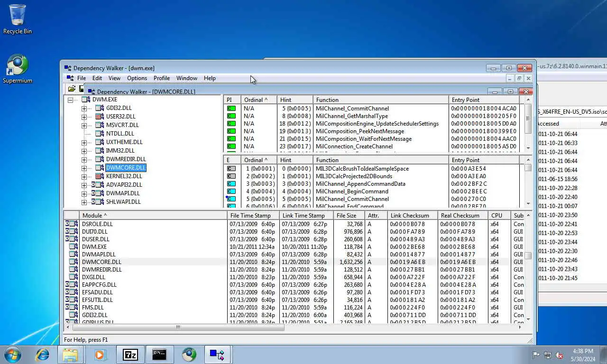The width and height of the screenshot is (607, 364).
Task: Click the green C icon beside MilChannel_CommitChannel import
Action: pyautogui.click(x=231, y=109)
